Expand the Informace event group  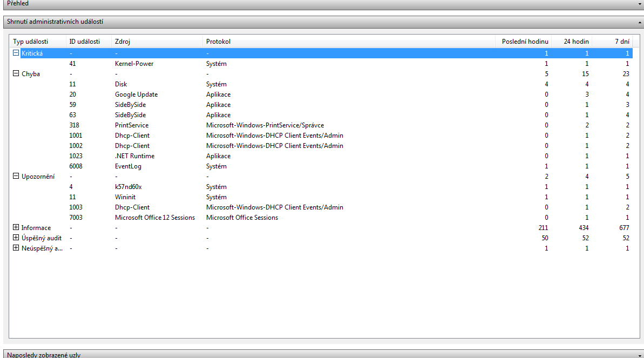point(16,228)
